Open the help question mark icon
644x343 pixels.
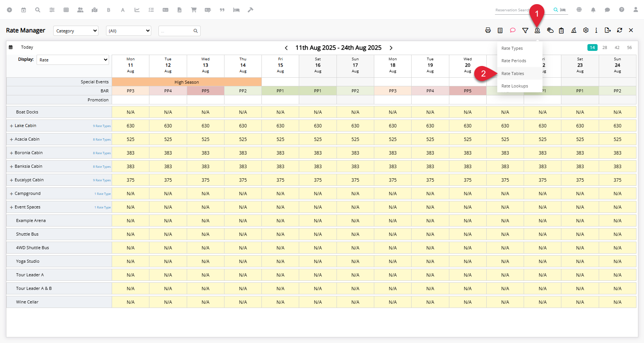621,10
